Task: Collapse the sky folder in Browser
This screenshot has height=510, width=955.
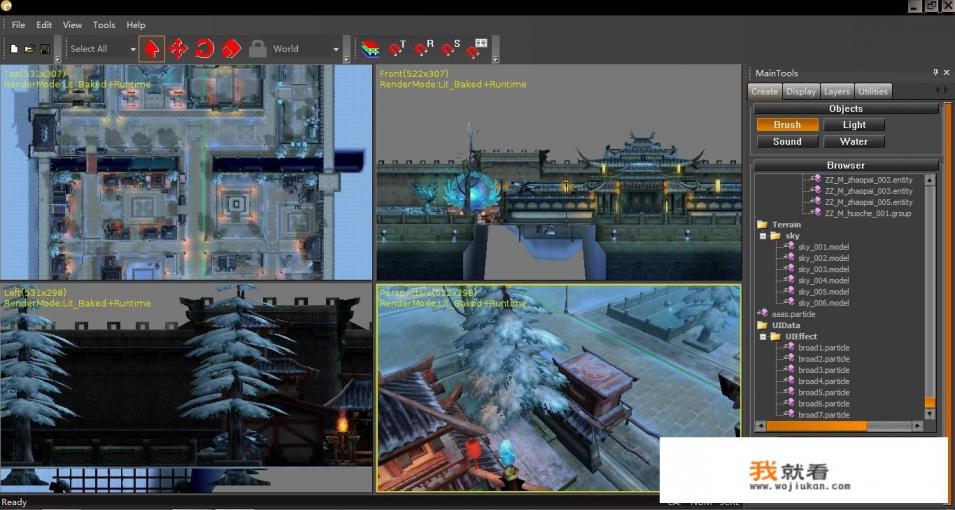Action: pos(763,236)
